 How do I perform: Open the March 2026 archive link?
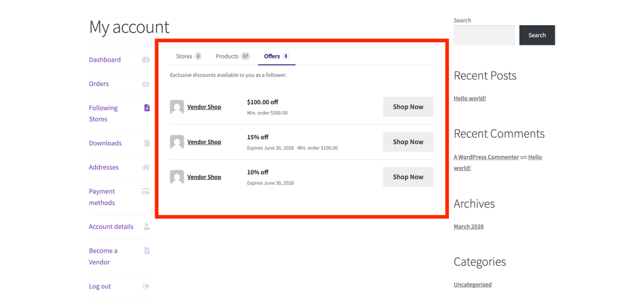pyautogui.click(x=469, y=226)
